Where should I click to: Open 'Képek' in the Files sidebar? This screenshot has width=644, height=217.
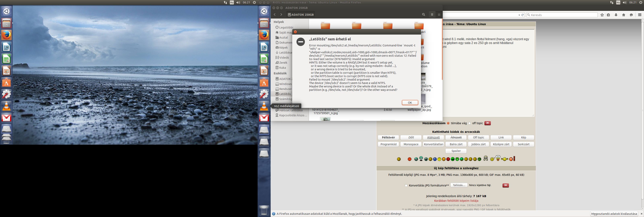282,47
